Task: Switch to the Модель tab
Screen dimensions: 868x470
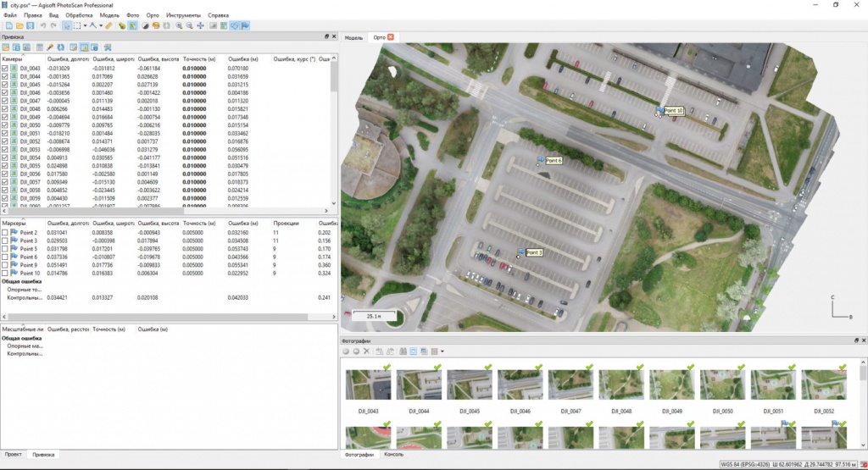Action: tap(353, 37)
